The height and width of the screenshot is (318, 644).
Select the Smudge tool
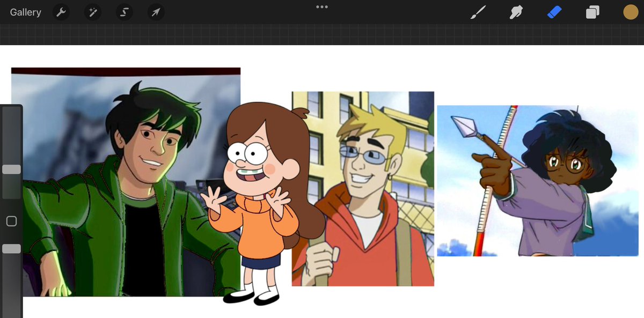coord(516,12)
